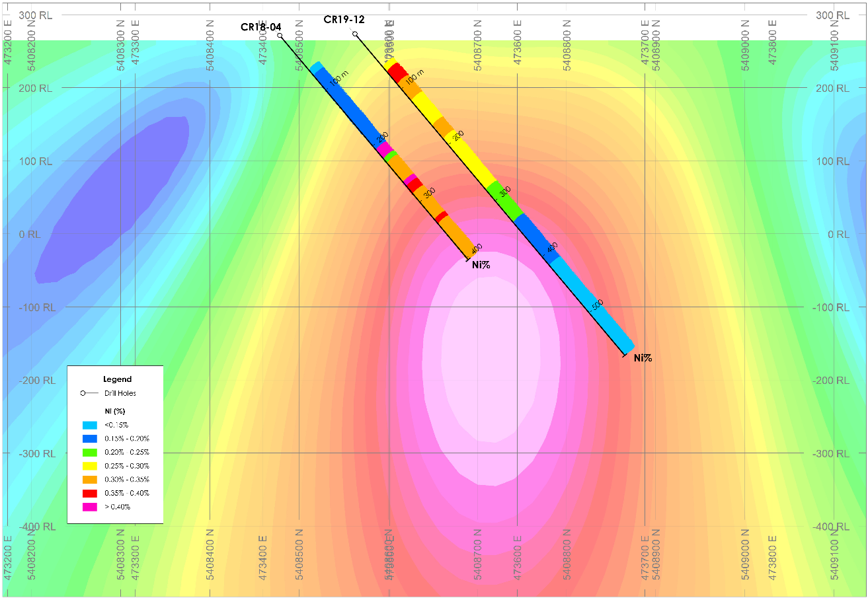Click the 'Ni (%)' legend heading
Image resolution: width=868 pixels, height=598 pixels.
pos(116,411)
